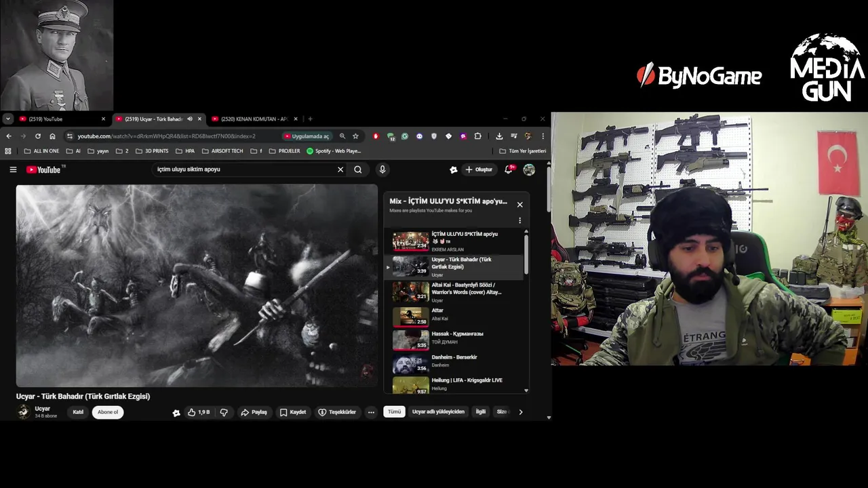Open a new browser tab

pyautogui.click(x=310, y=119)
